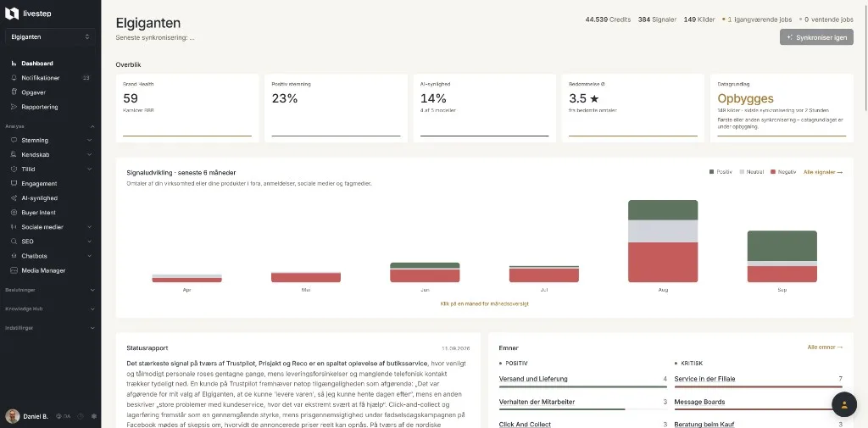The width and height of the screenshot is (868, 428).
Task: Expand the Kendskab submenu chevron
Action: pos(90,155)
